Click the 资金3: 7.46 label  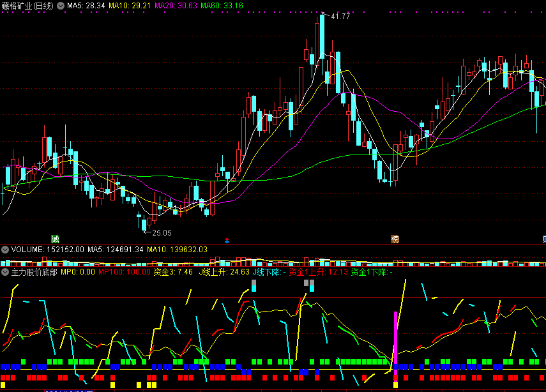coord(173,272)
